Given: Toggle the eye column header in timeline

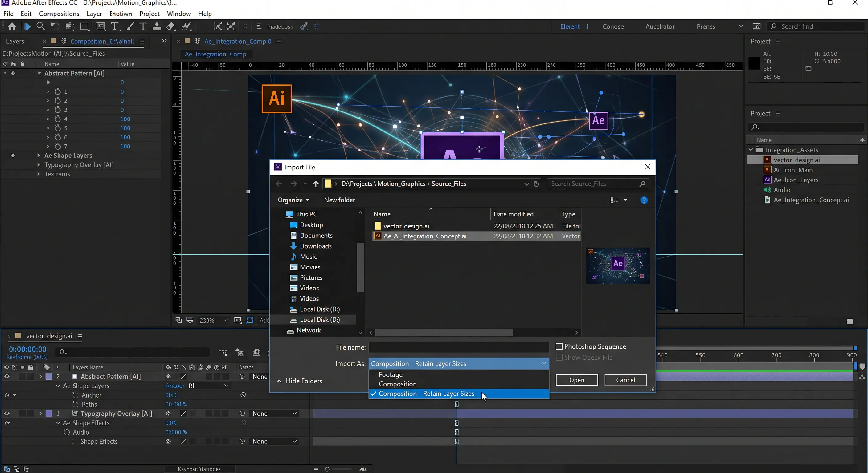Looking at the screenshot, I should coord(7,367).
